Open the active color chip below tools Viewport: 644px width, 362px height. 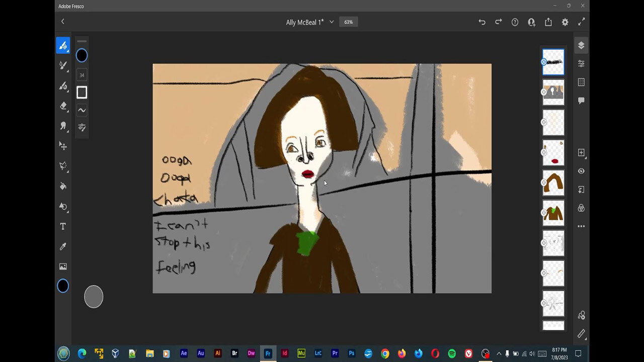pos(63,286)
